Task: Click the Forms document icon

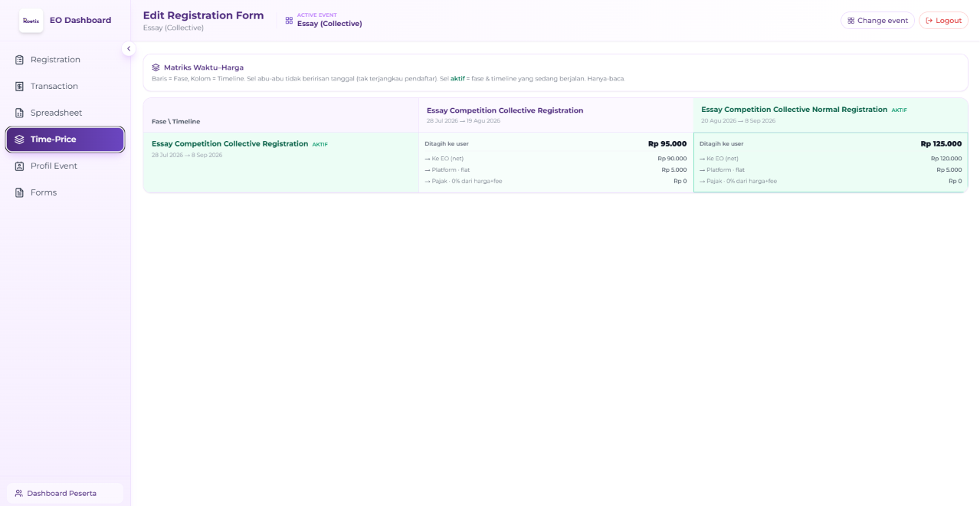Action: tap(20, 192)
